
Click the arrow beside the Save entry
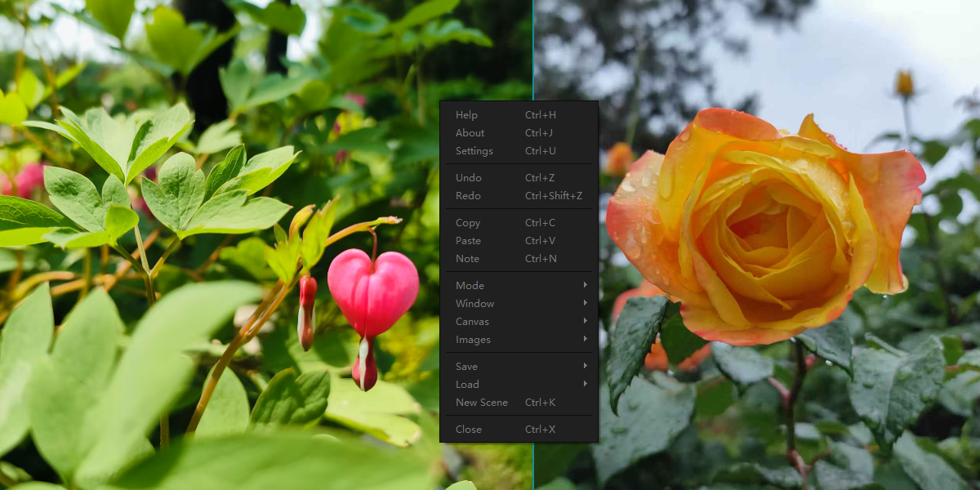pos(586,367)
